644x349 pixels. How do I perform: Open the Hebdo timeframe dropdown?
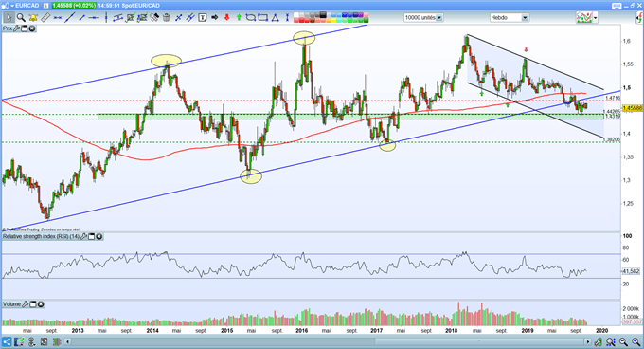[509, 18]
